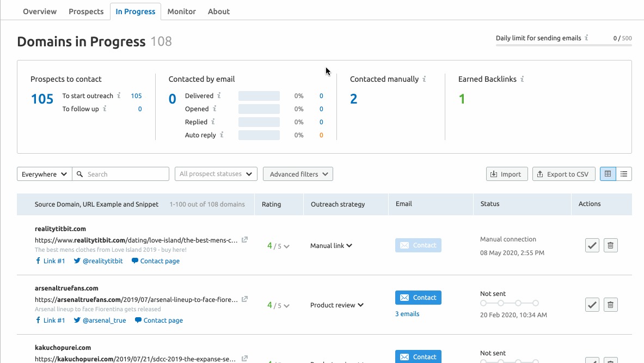Open external link icon for arsenaltruefans.com URL
Image resolution: width=644 pixels, height=363 pixels.
(244, 299)
